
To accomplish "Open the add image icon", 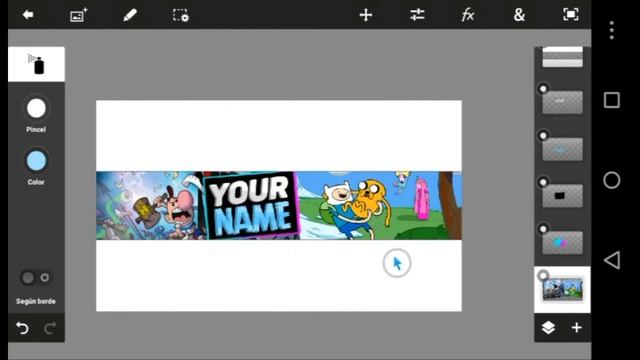I will pos(78,16).
